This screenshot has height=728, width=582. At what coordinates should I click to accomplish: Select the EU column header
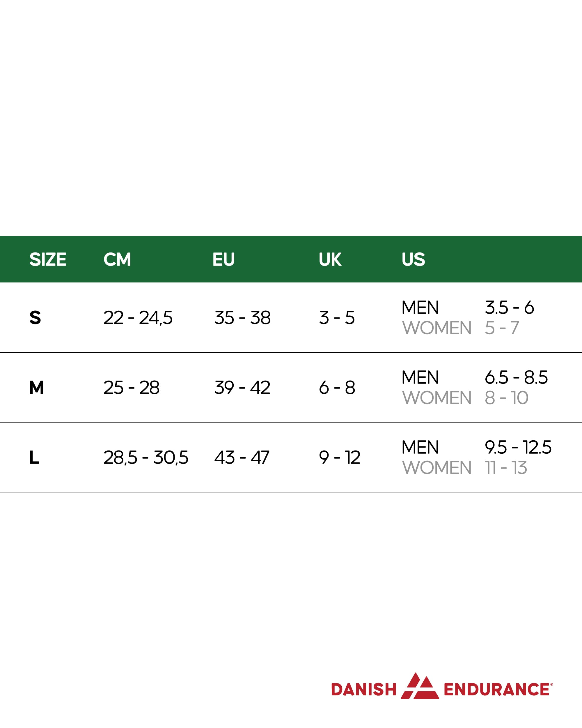[x=223, y=259]
